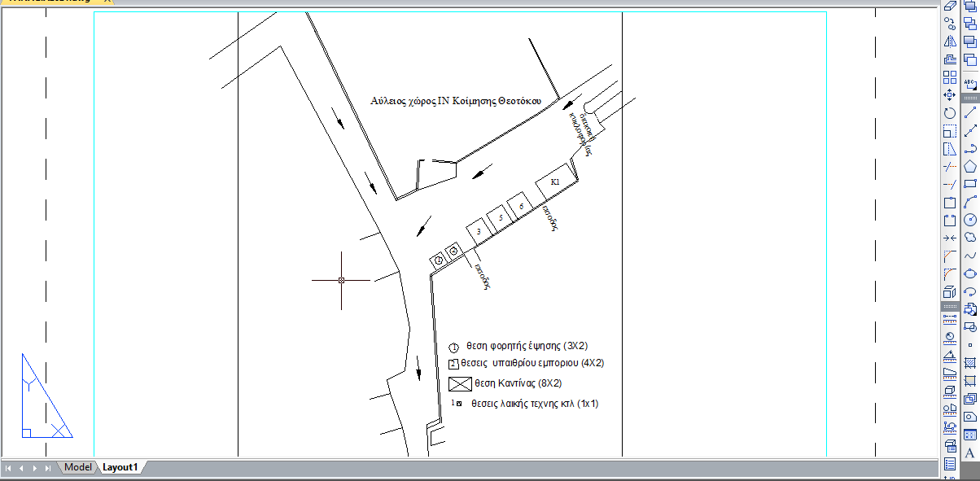The image size is (980, 481).
Task: Click the Mirror tool icon
Action: click(x=949, y=42)
